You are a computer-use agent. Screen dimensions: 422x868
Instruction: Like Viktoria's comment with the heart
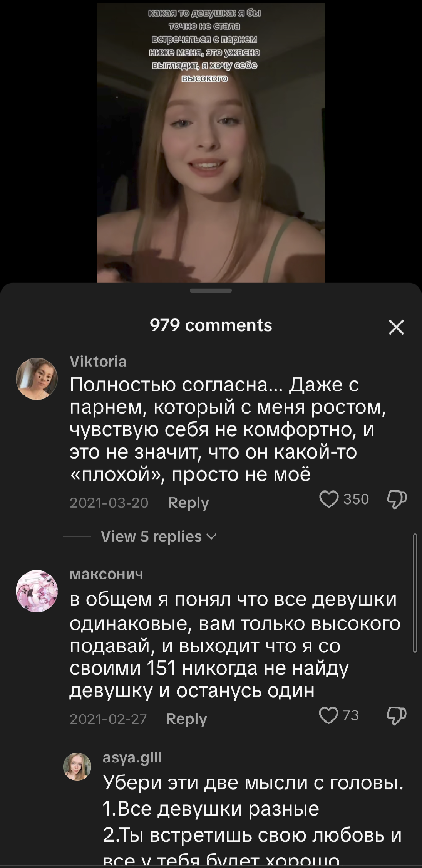tap(329, 499)
